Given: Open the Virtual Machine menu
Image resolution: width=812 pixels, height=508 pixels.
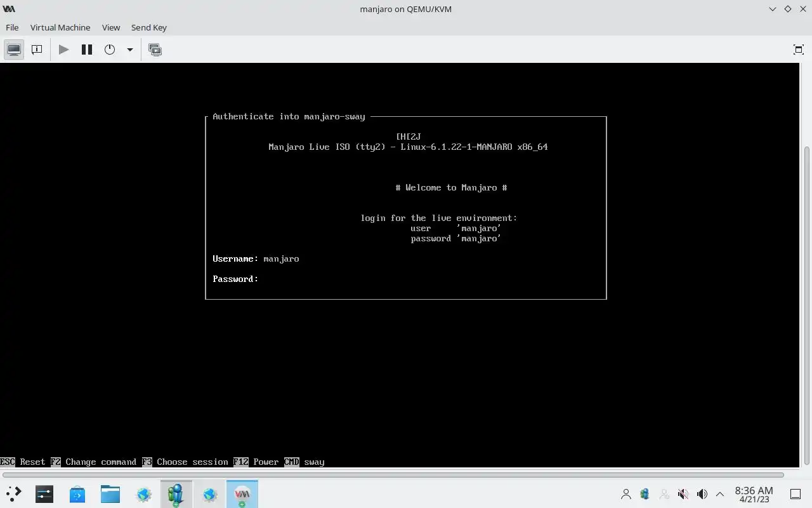Looking at the screenshot, I should [60, 27].
